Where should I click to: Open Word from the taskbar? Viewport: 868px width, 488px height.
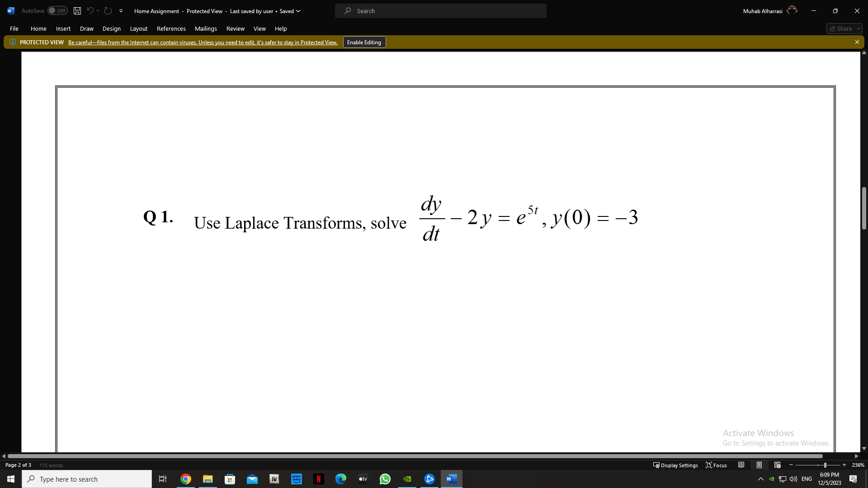(x=451, y=479)
